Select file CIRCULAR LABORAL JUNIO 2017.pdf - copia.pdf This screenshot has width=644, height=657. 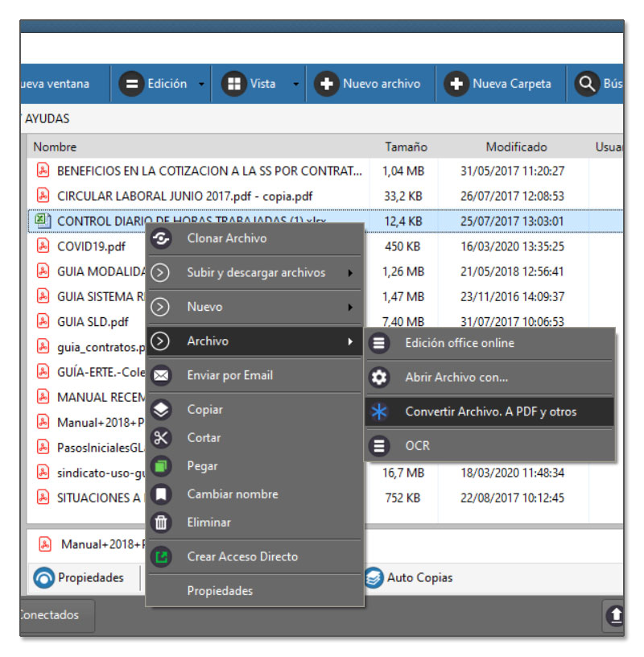coord(185,196)
